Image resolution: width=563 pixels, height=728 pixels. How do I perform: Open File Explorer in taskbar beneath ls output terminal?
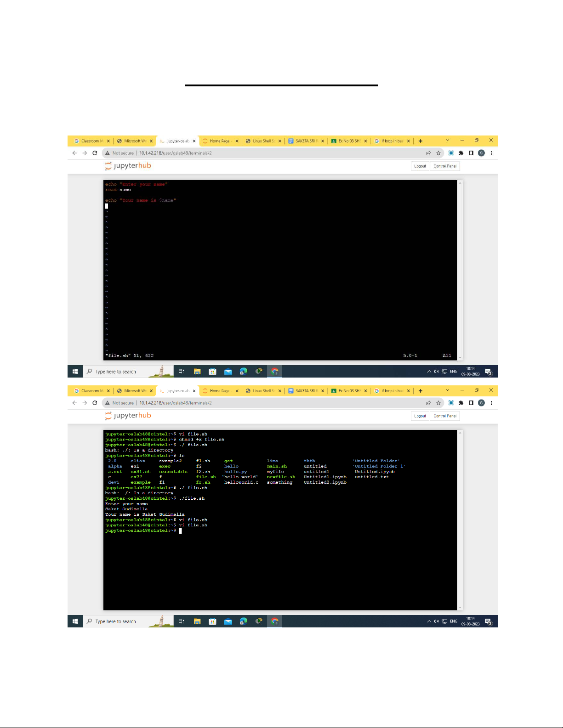pos(197,621)
